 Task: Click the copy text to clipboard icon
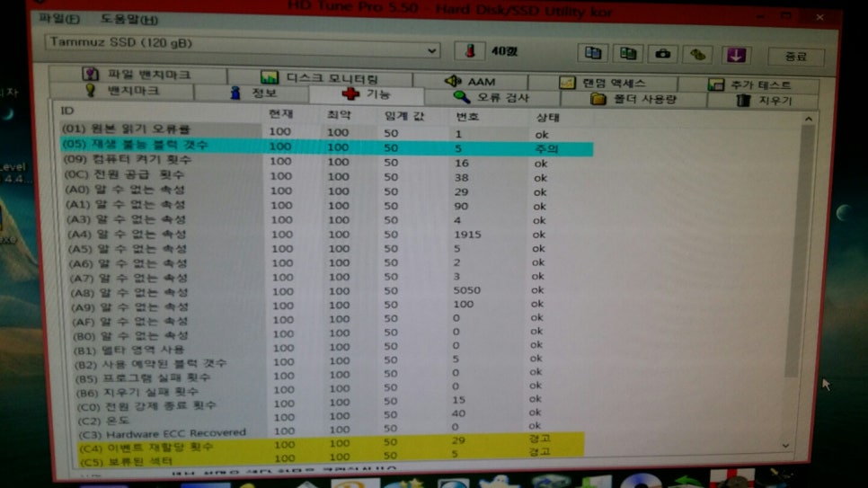592,53
